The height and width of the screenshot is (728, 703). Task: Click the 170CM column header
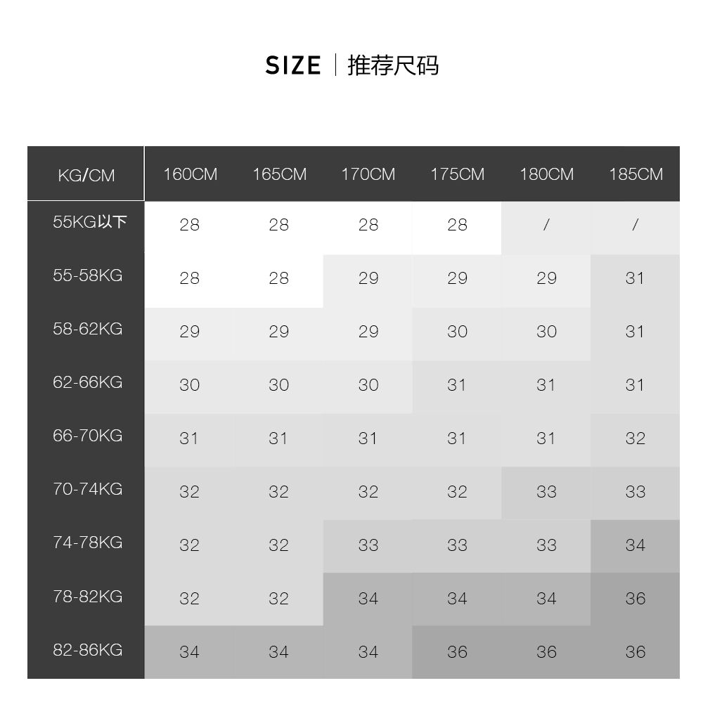[x=368, y=174]
